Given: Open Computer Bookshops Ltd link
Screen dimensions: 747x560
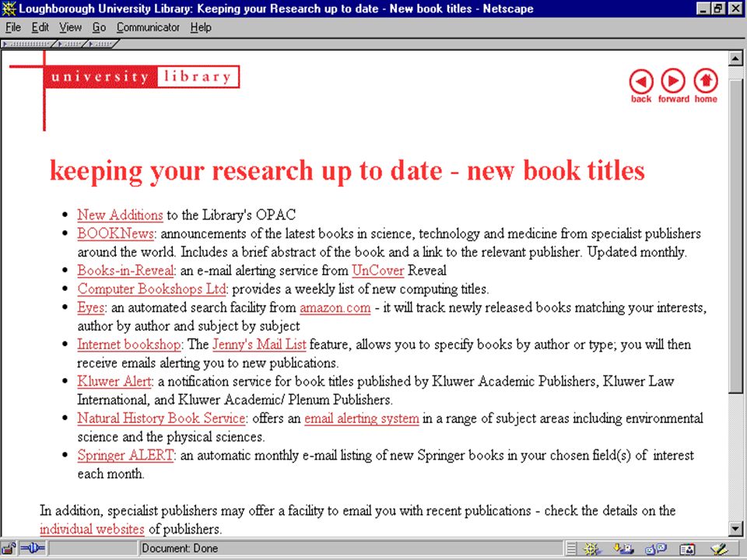Looking at the screenshot, I should (x=152, y=289).
